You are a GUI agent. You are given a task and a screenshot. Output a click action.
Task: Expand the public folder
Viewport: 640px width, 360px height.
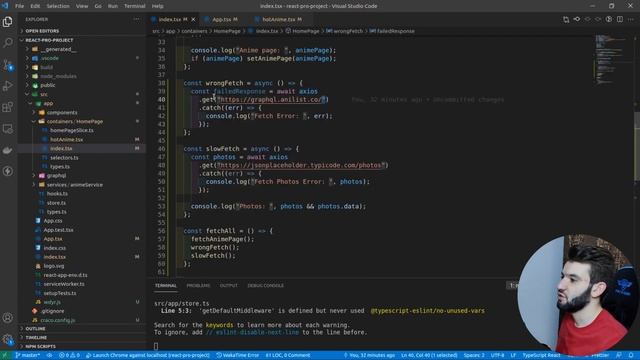coord(82,85)
